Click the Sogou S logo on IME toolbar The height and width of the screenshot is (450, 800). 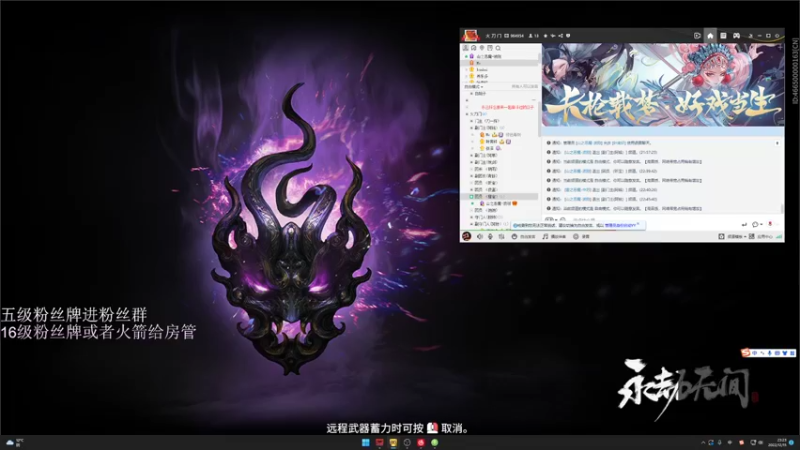point(745,353)
